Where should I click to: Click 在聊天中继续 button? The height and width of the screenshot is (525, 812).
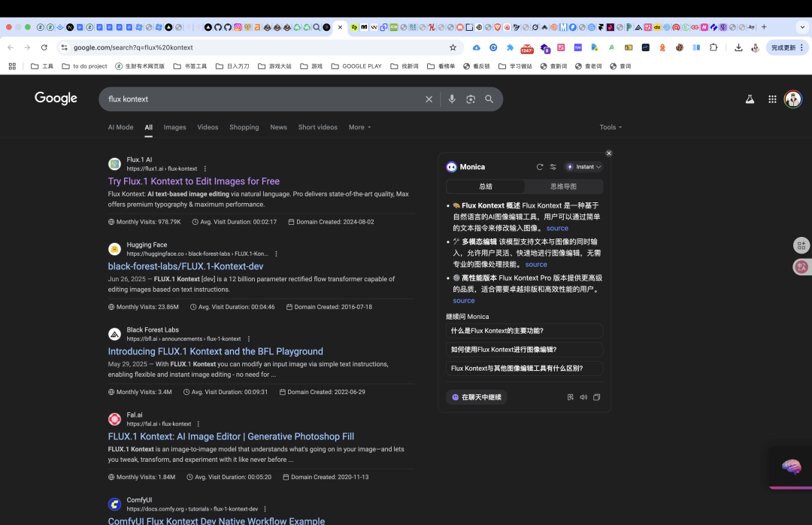tap(477, 397)
